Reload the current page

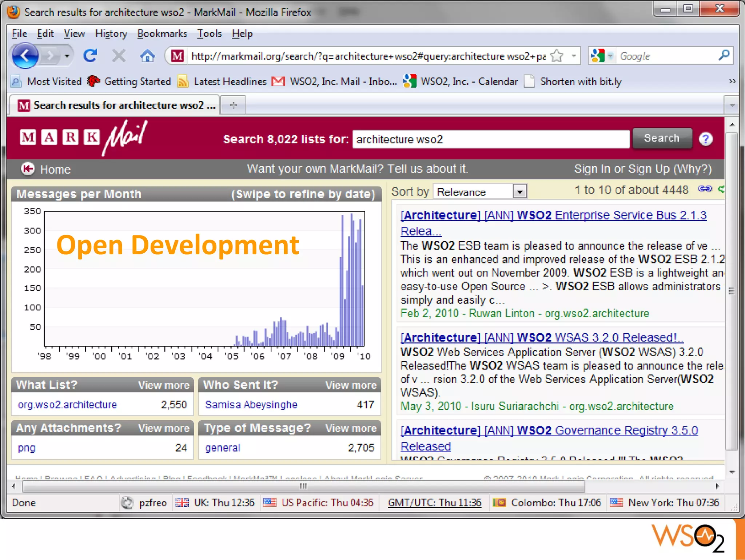[90, 56]
